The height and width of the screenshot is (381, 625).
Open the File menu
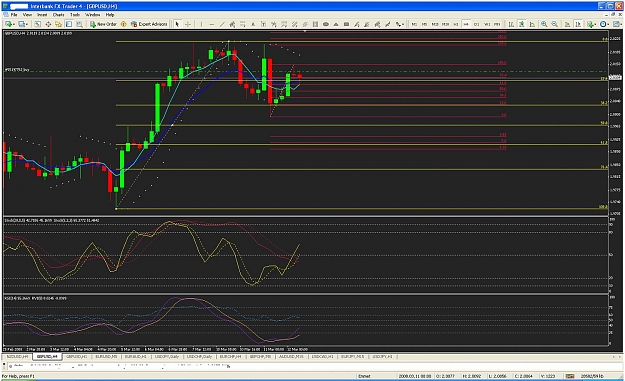click(x=14, y=15)
